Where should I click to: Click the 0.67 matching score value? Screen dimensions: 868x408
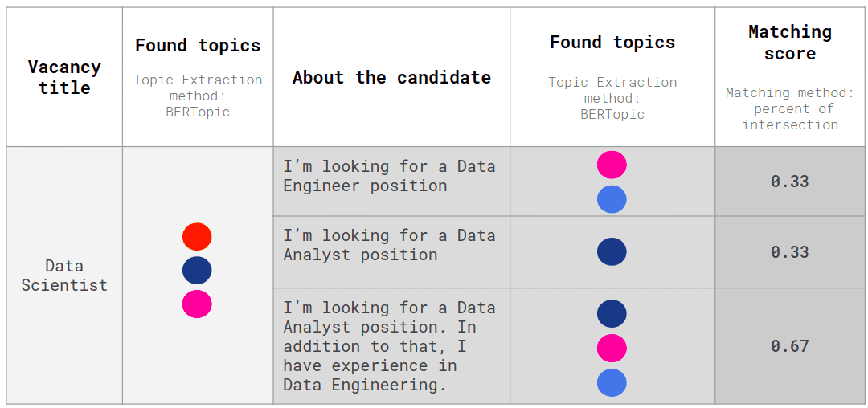tap(789, 346)
